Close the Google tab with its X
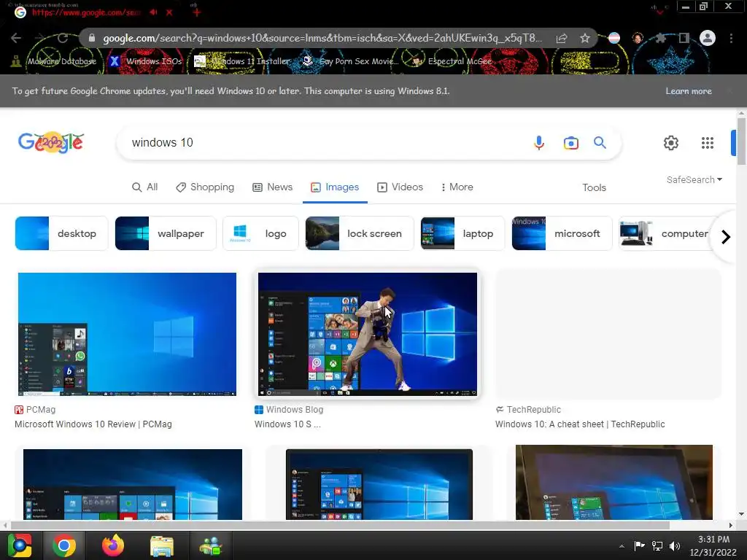Image resolution: width=747 pixels, height=560 pixels. (x=169, y=12)
